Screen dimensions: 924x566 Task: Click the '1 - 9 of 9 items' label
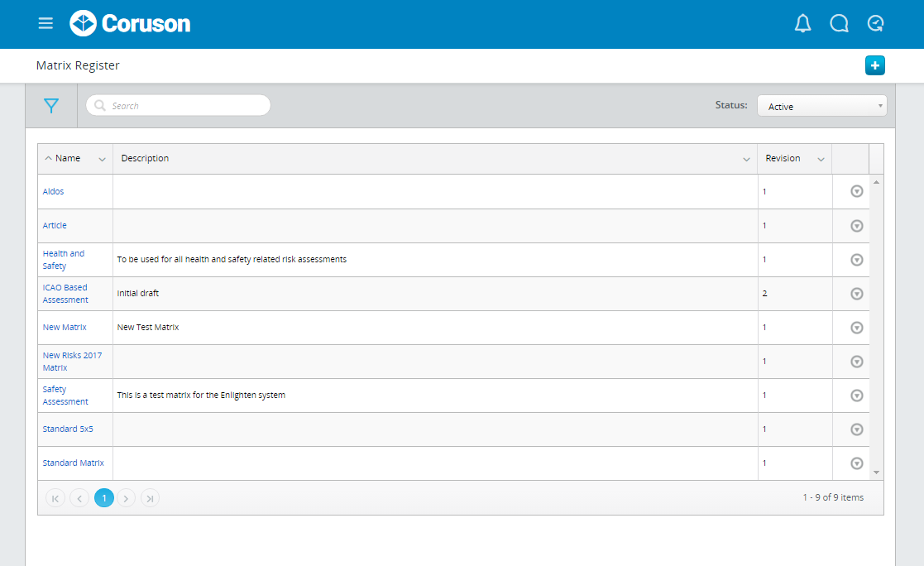[x=833, y=497]
